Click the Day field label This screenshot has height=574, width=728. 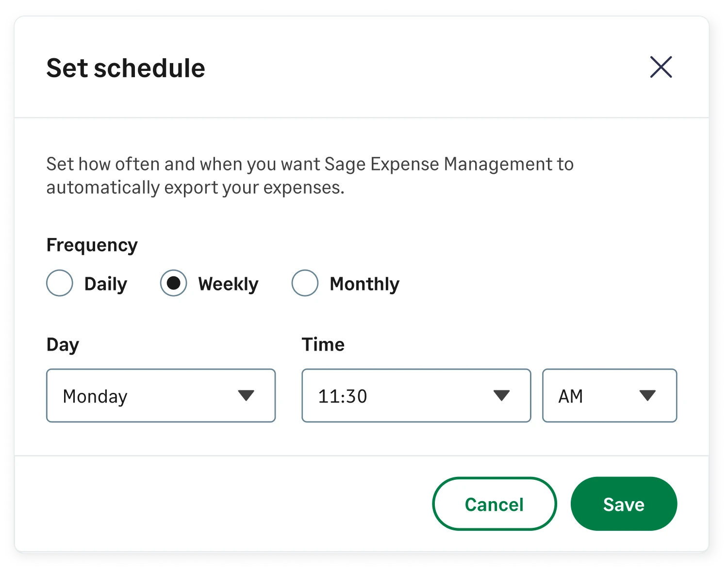pos(62,344)
